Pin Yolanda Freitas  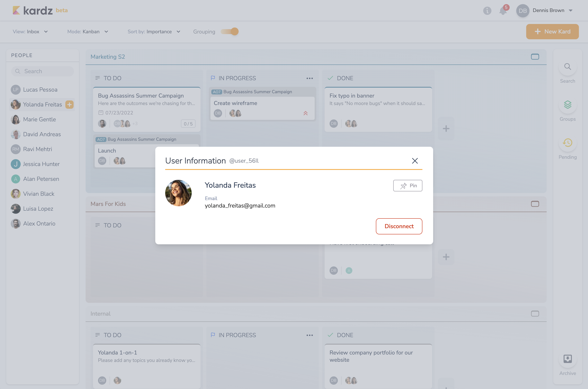pos(408,186)
